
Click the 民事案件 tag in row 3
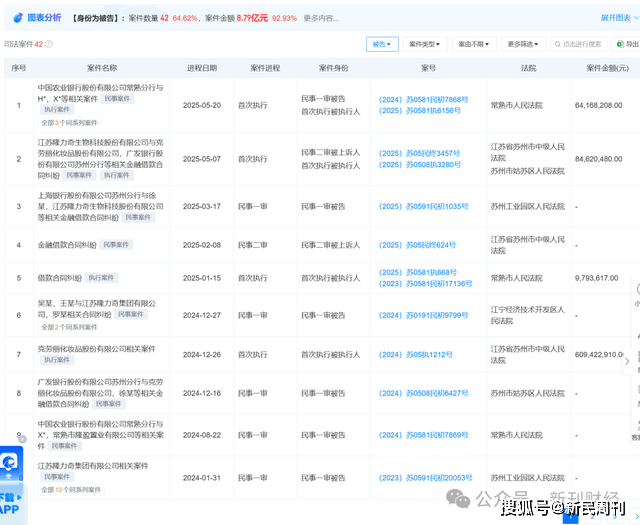click(x=138, y=217)
